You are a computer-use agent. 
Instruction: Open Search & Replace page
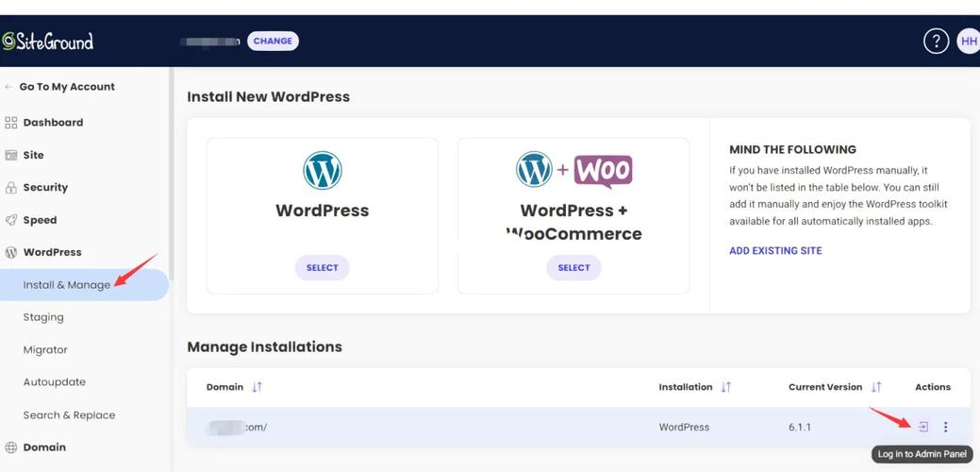(x=69, y=414)
